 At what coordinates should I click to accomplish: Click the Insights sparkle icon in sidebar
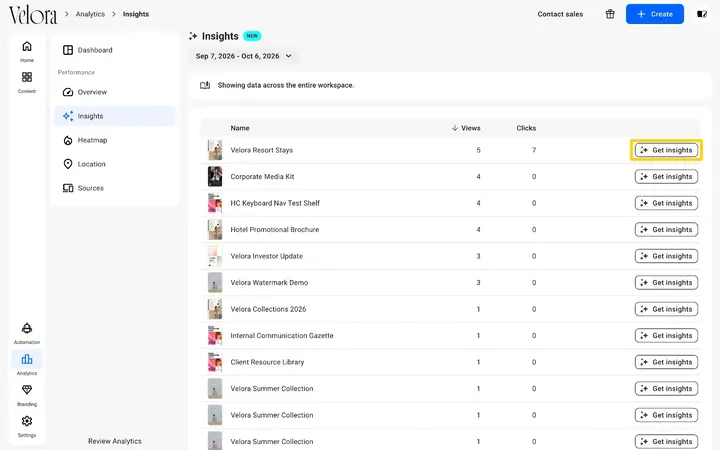(68, 116)
